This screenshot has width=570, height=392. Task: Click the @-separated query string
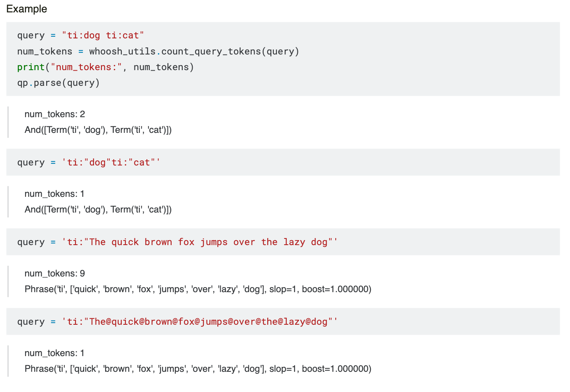[200, 322]
